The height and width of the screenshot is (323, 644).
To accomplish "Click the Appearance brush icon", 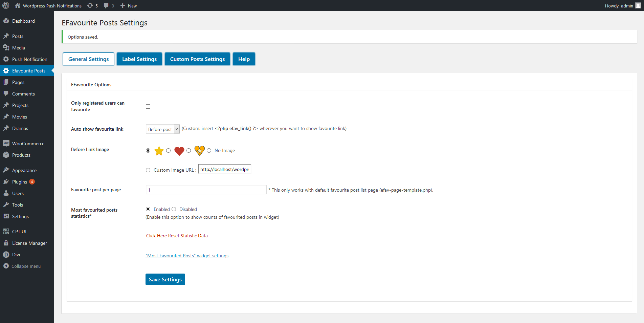I will point(6,170).
